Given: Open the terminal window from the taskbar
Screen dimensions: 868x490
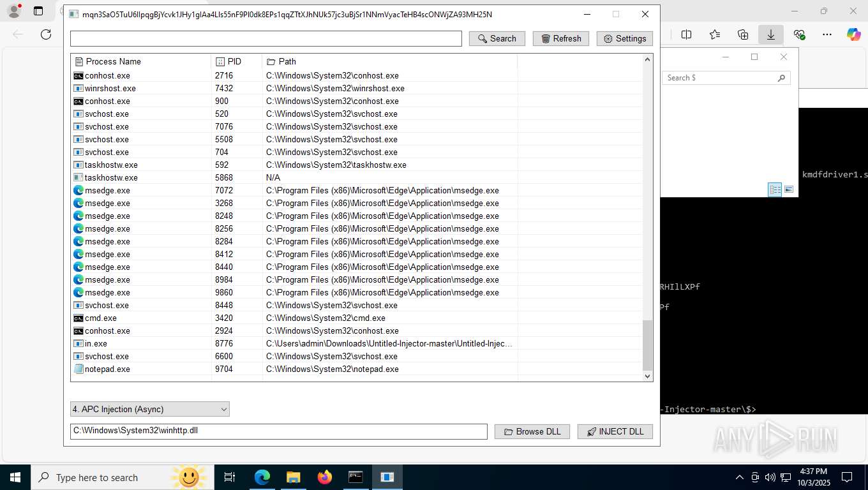Looking at the screenshot, I should (355, 477).
